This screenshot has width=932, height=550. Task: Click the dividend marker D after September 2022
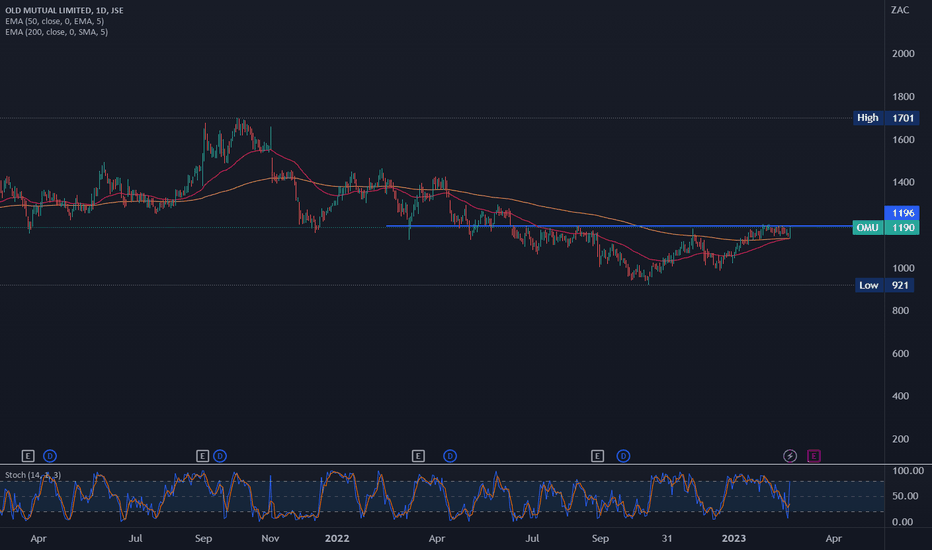point(623,456)
